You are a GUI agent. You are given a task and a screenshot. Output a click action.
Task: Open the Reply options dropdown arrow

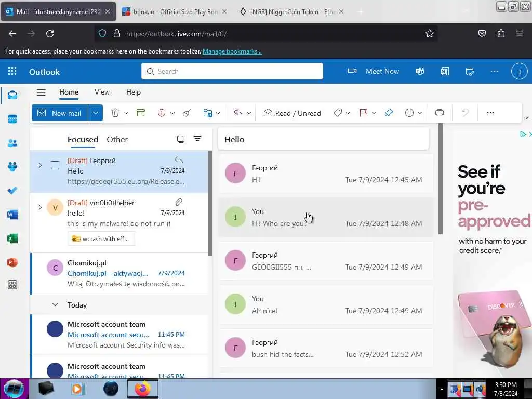249,113
